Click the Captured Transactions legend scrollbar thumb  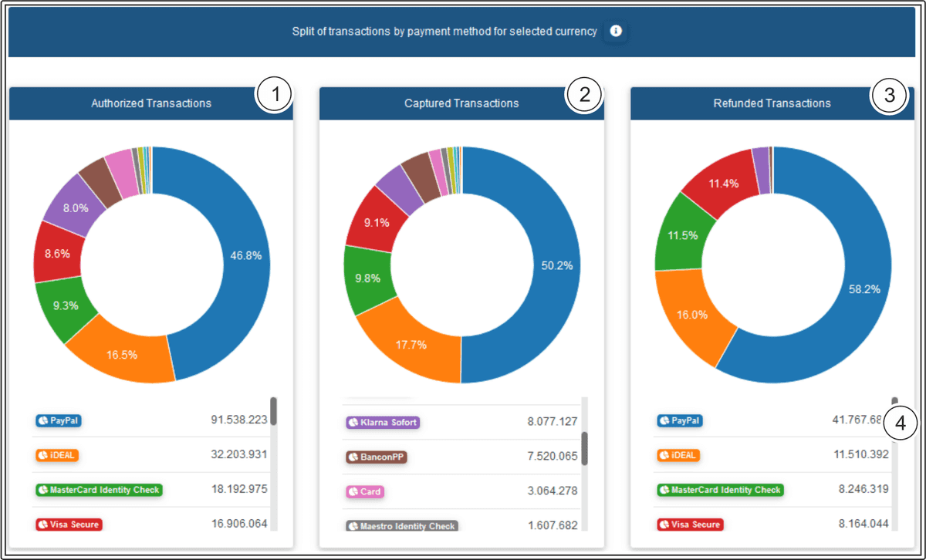click(x=584, y=448)
